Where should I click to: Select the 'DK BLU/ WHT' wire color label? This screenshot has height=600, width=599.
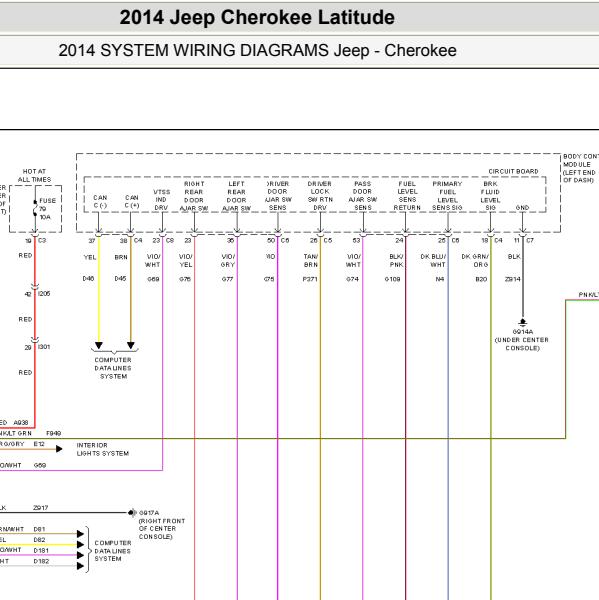pyautogui.click(x=433, y=260)
